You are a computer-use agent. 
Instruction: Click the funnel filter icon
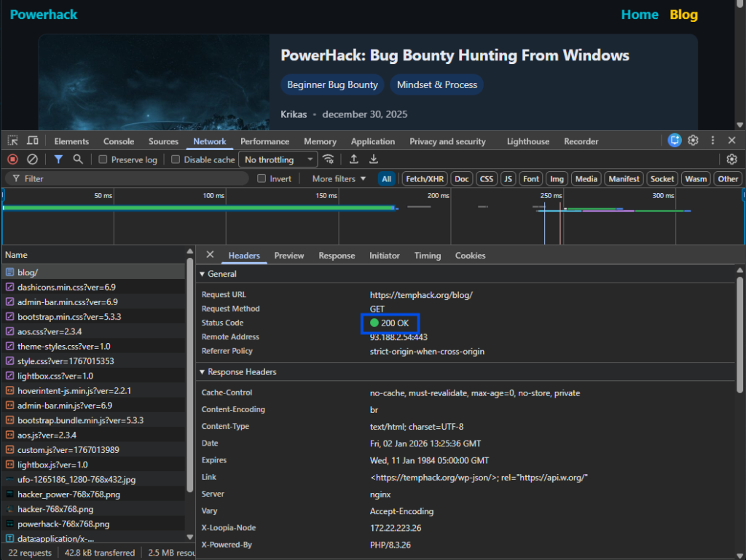58,159
